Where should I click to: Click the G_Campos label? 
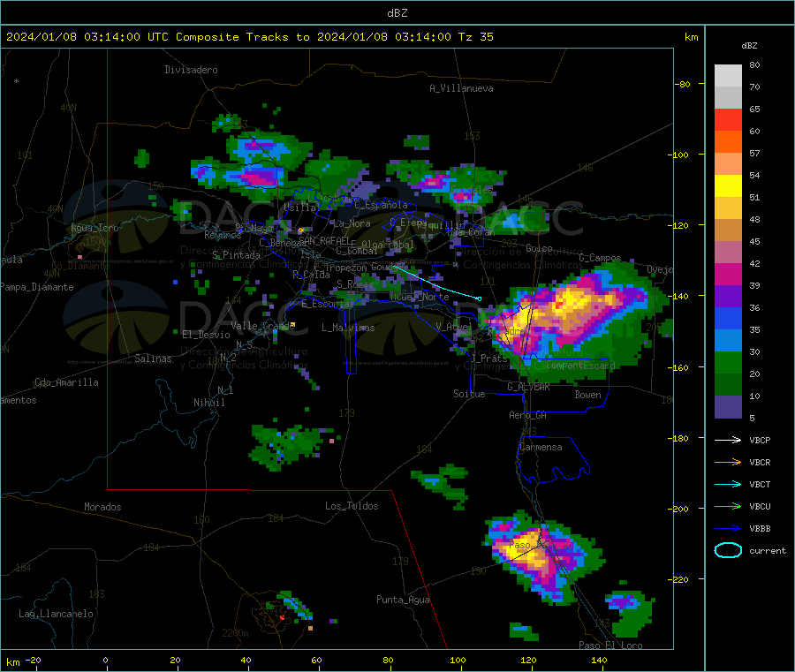(600, 258)
